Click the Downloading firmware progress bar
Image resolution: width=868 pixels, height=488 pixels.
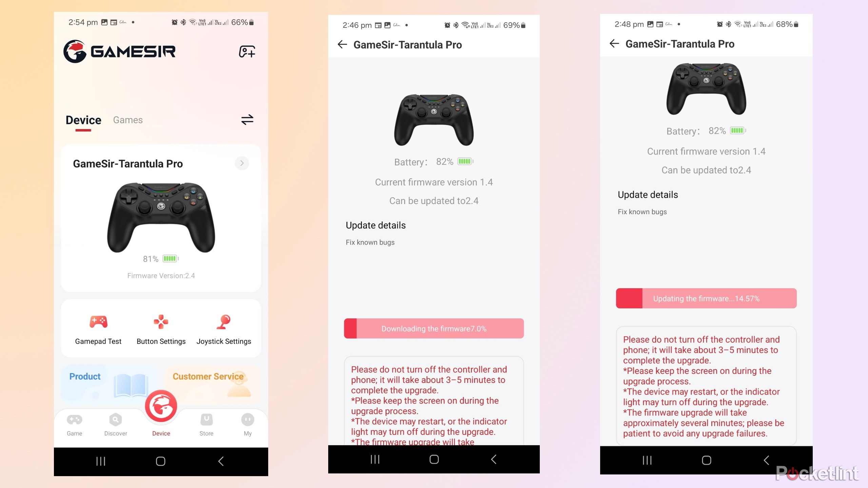[433, 328]
